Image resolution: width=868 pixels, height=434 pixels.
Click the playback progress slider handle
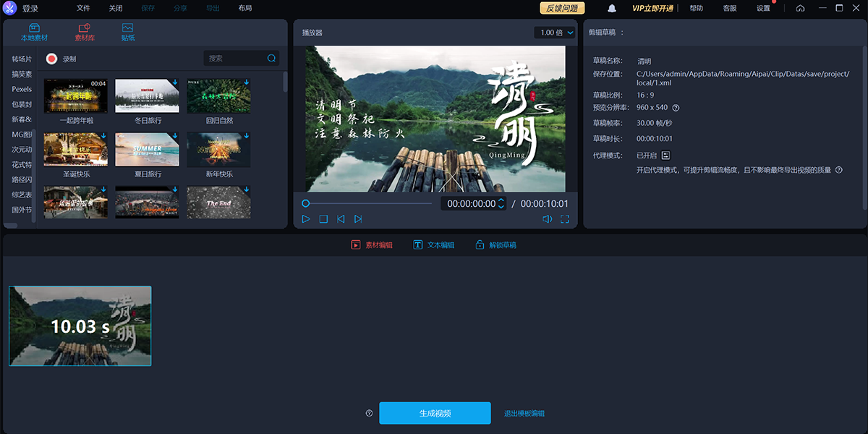(306, 204)
